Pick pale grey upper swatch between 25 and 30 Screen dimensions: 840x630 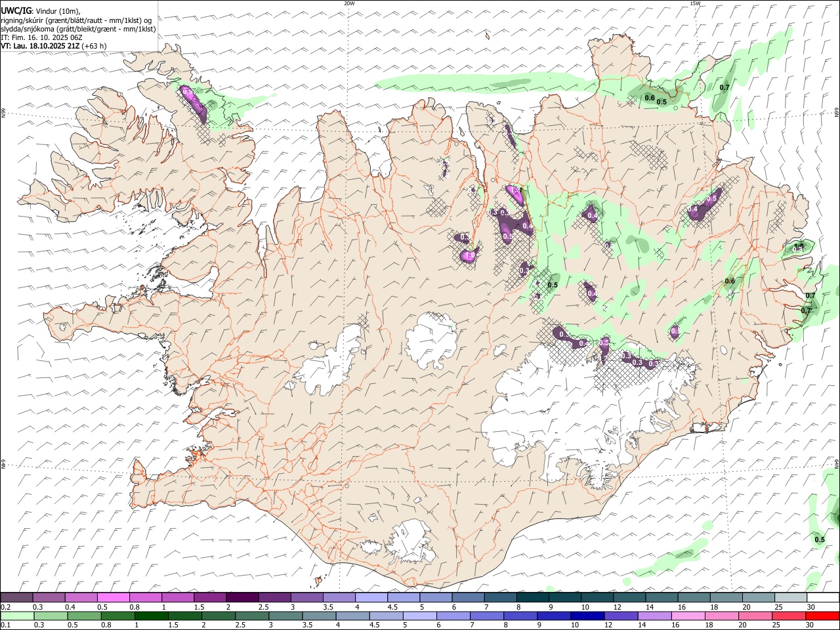coord(790,597)
